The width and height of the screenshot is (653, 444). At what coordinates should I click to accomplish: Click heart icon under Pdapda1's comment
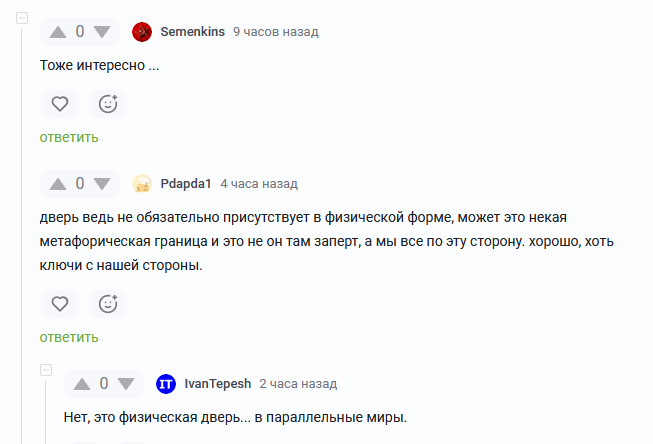click(x=60, y=303)
